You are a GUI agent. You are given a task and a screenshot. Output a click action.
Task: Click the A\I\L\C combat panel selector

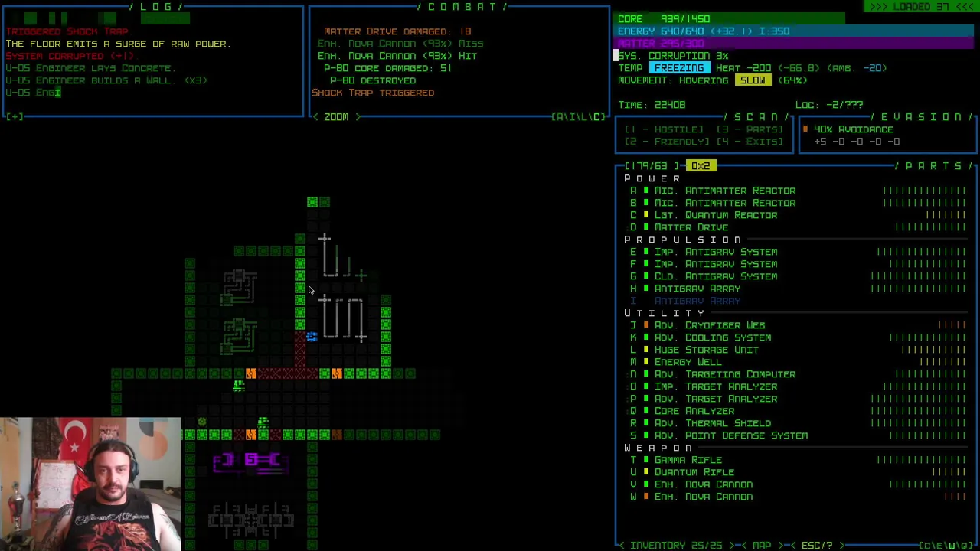(x=578, y=117)
